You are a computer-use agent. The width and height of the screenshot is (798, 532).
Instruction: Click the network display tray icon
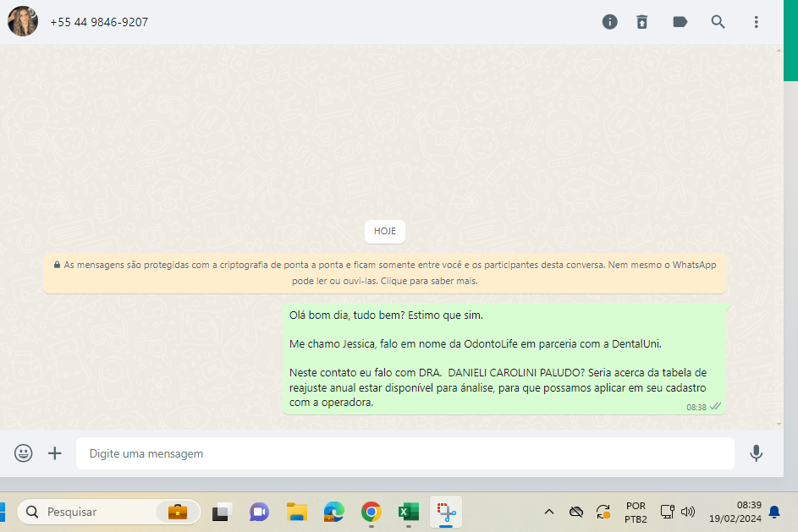667,512
